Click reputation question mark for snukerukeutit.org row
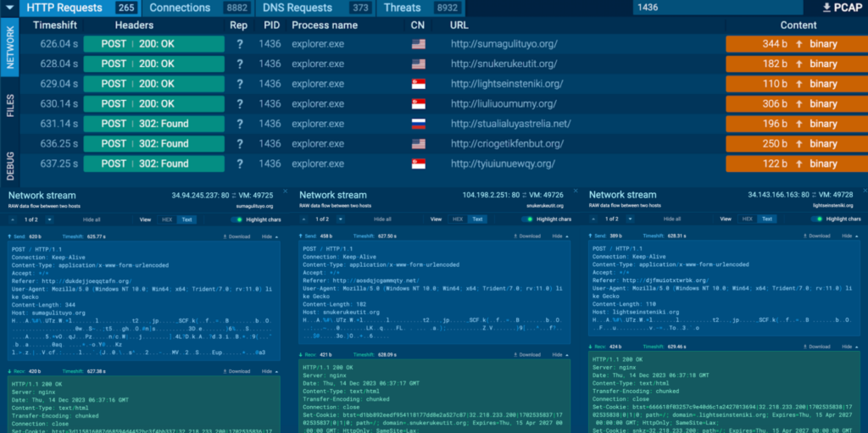The height and width of the screenshot is (433, 868). [240, 64]
